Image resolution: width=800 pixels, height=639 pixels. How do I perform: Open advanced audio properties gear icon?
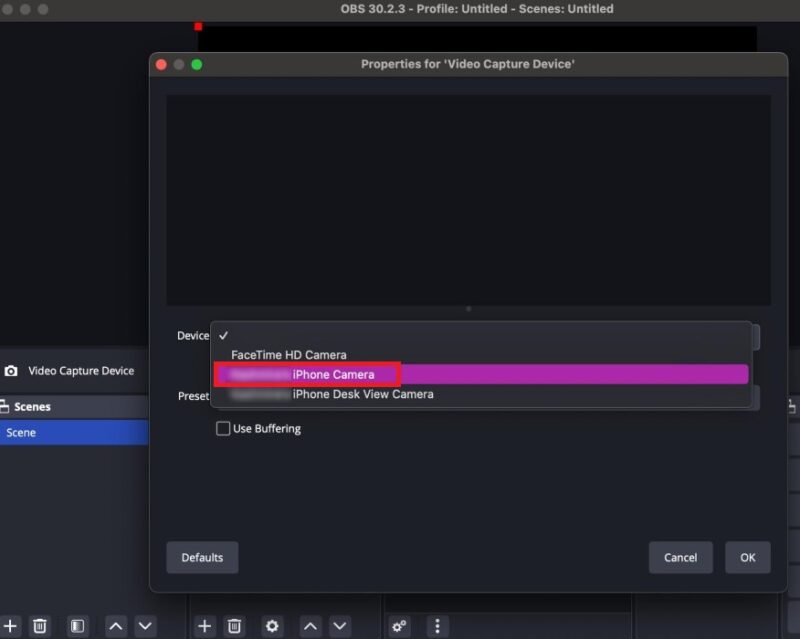pyautogui.click(x=400, y=625)
